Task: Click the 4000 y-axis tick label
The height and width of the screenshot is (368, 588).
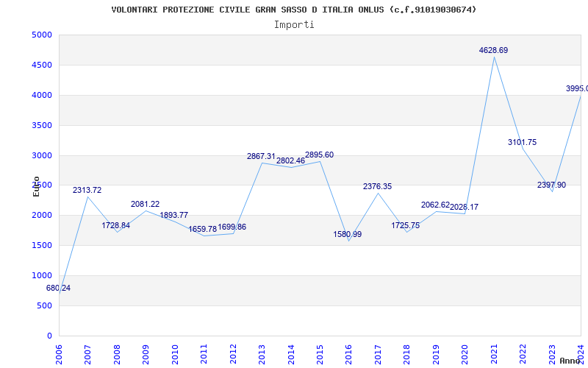Action: click(42, 96)
